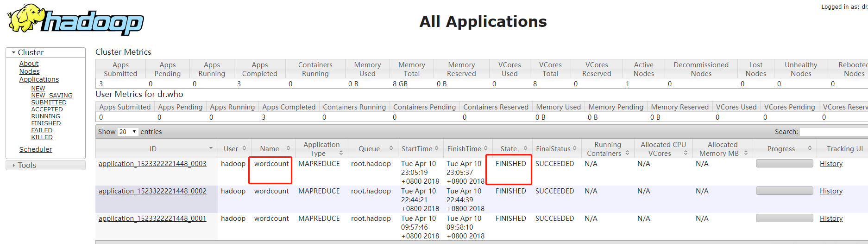Screen dimensions: 868x244
Task: Open the Scheduler page from sidebar
Action: pyautogui.click(x=36, y=149)
